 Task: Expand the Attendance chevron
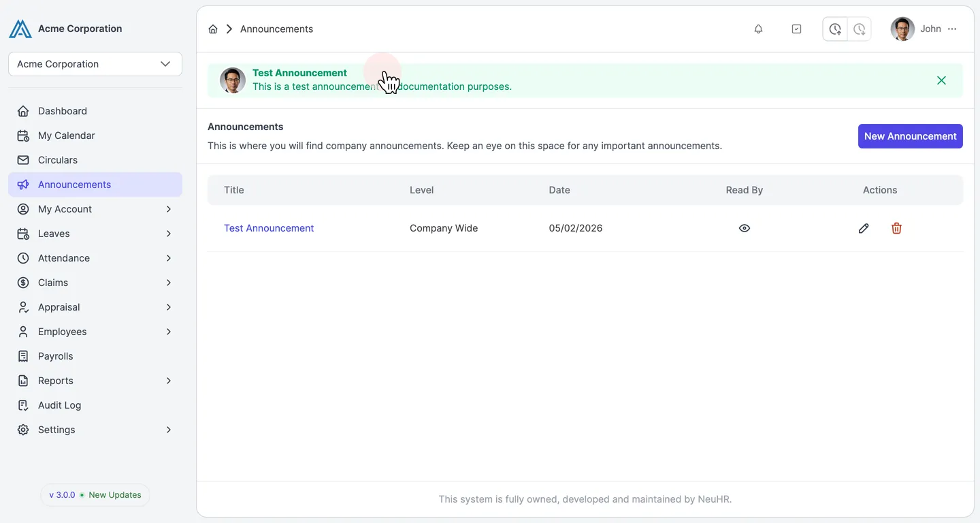tap(168, 258)
